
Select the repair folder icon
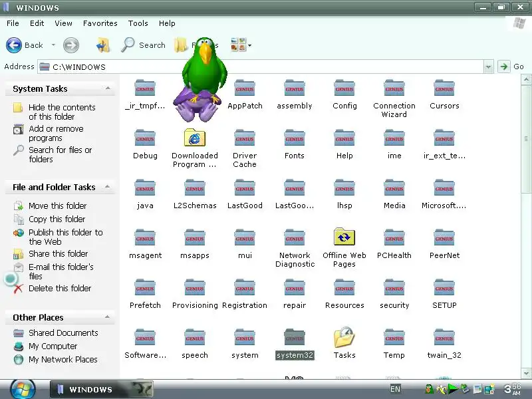[295, 287]
